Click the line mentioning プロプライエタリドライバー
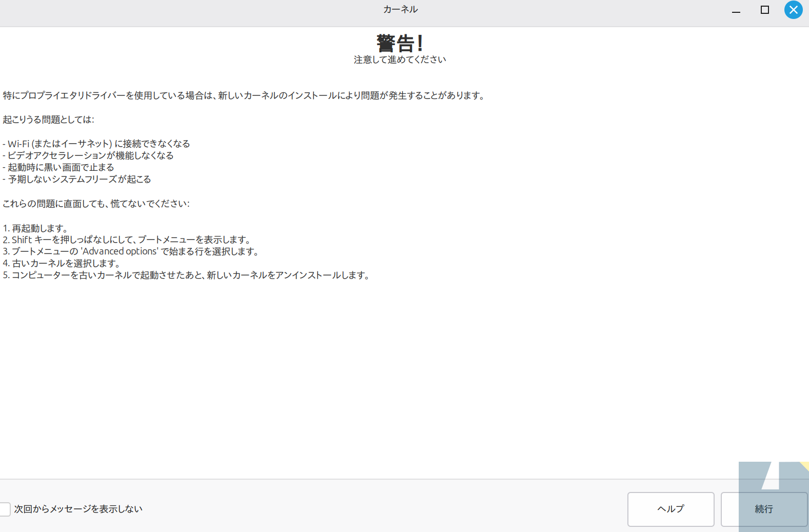 tap(244, 95)
